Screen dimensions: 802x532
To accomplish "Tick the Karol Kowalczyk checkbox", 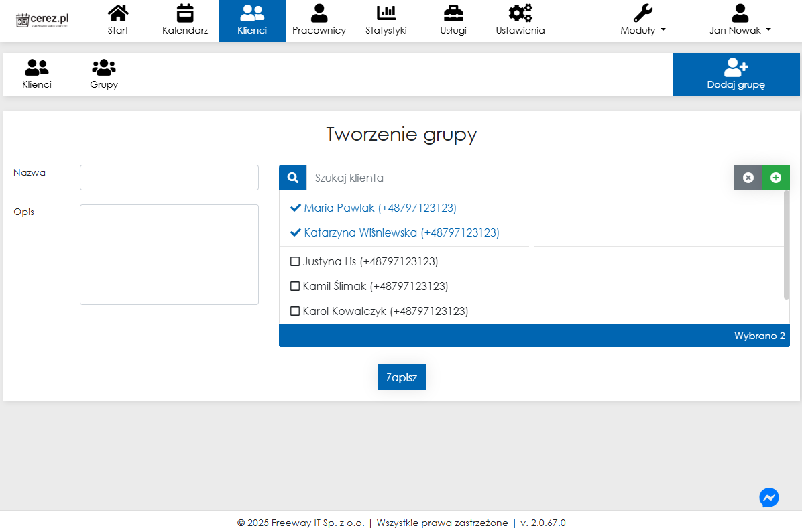I will coord(295,311).
